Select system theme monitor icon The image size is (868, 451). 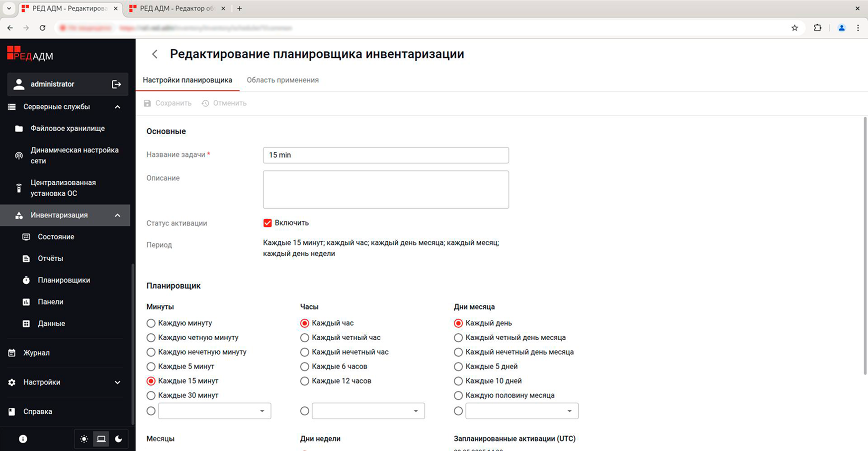101,439
